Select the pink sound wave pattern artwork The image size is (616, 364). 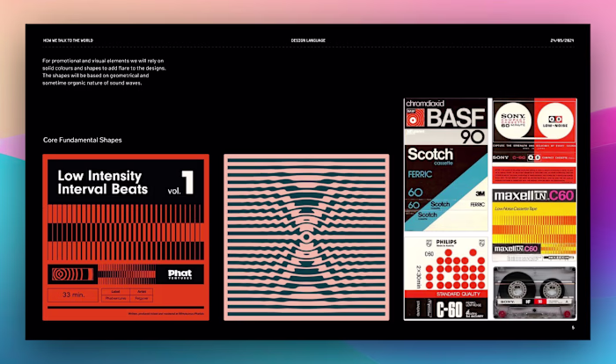(x=306, y=237)
